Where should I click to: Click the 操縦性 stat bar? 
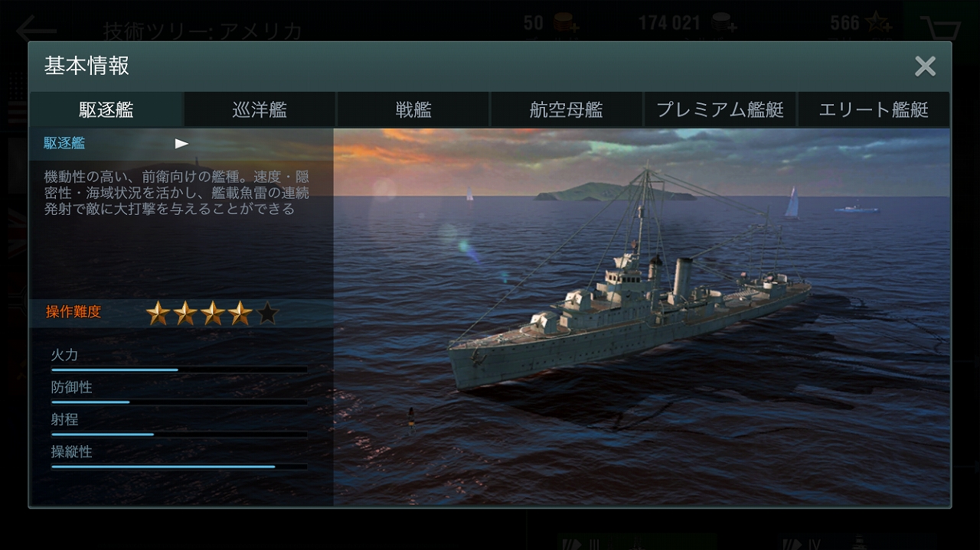179,466
